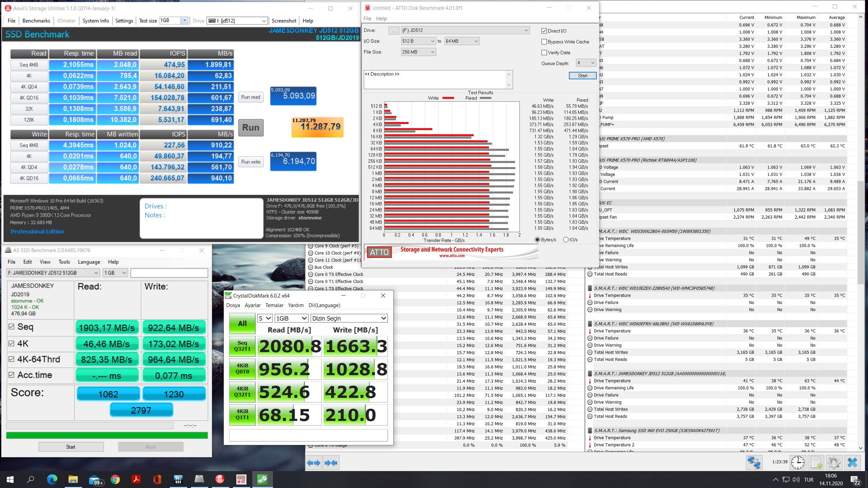Screen dimensions: 868x488
Task: Open CrystalDiskMark test count 5 dropdown
Action: coord(265,318)
